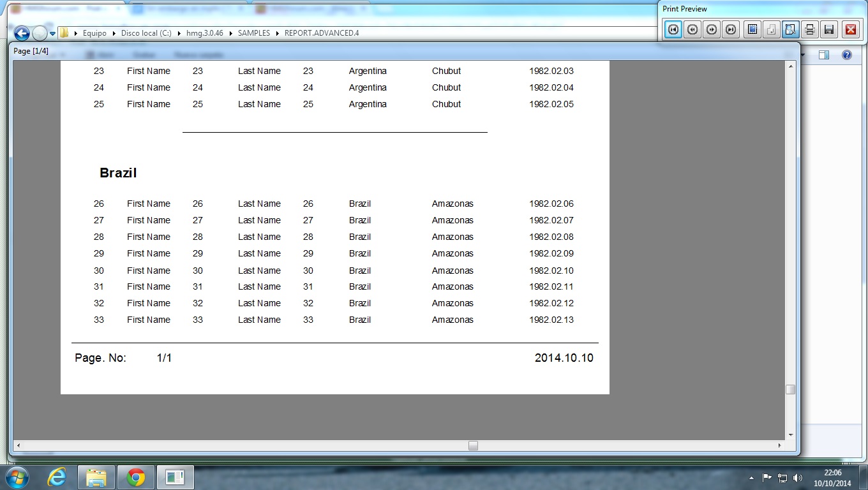Click Last Name in row 32

coord(259,303)
